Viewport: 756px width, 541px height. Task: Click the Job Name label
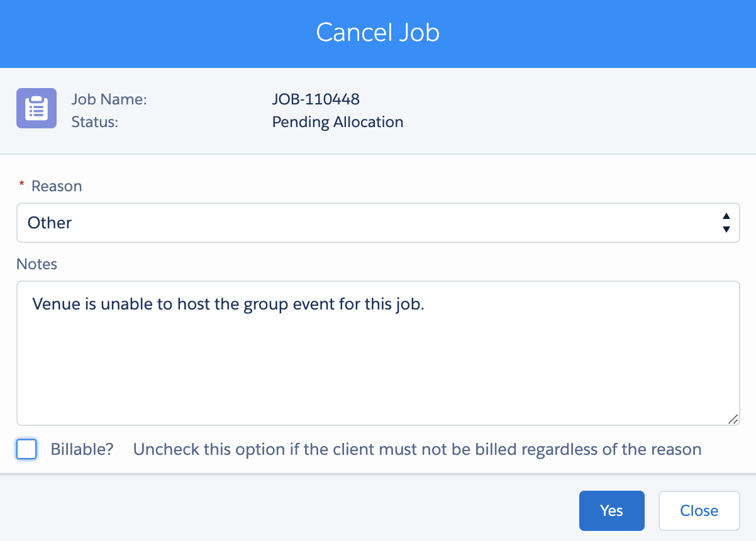109,99
